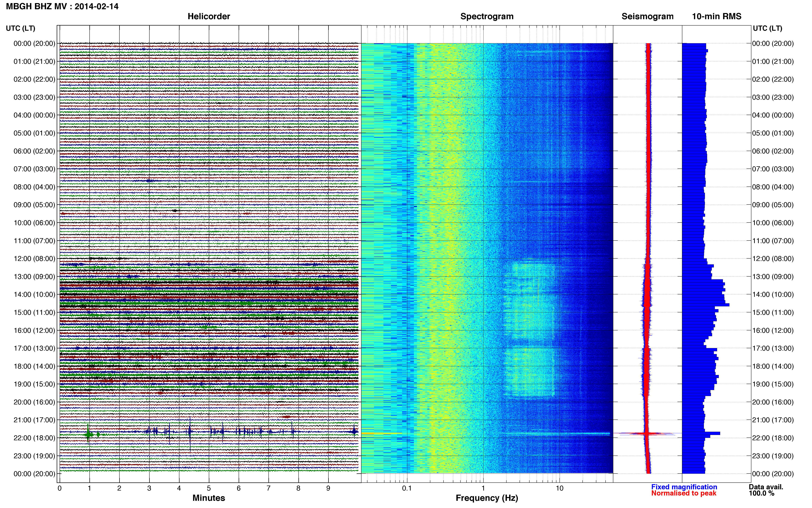Click the '10' frequency tick label
This screenshot has height=508, width=812.
559,488
